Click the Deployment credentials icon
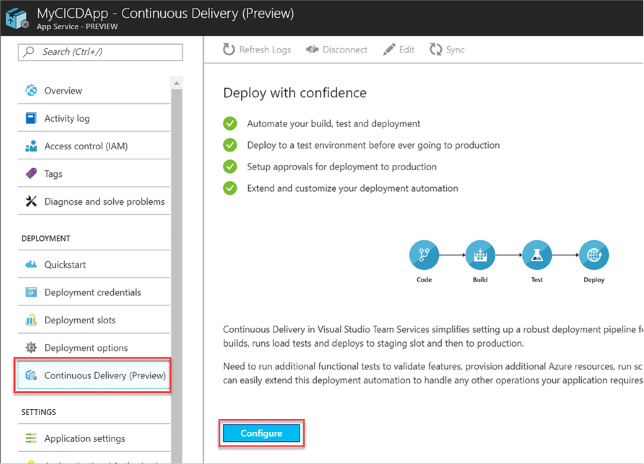644x464 pixels. [x=31, y=292]
